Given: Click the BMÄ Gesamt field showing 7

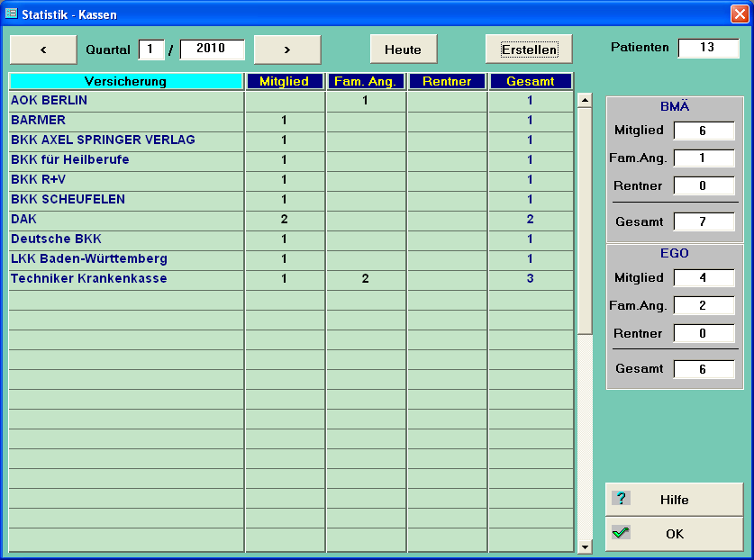Looking at the screenshot, I should coord(704,221).
